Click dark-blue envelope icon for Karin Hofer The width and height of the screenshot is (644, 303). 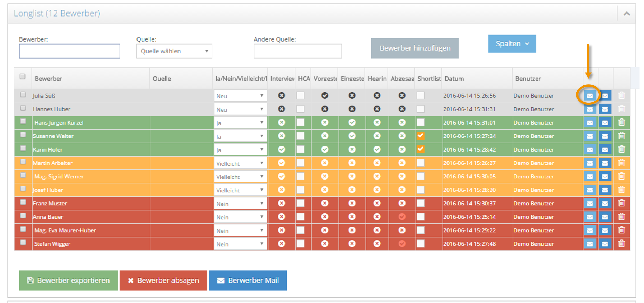[x=605, y=149]
